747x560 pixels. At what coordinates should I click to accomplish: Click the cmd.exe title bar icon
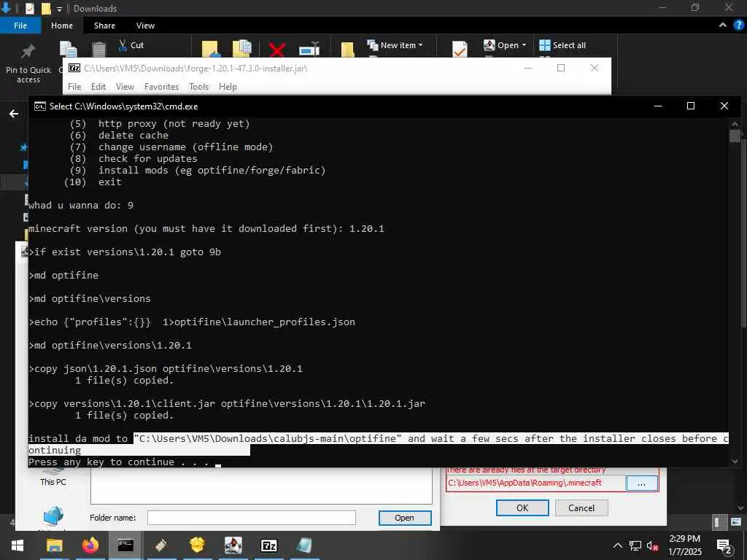[x=40, y=106]
